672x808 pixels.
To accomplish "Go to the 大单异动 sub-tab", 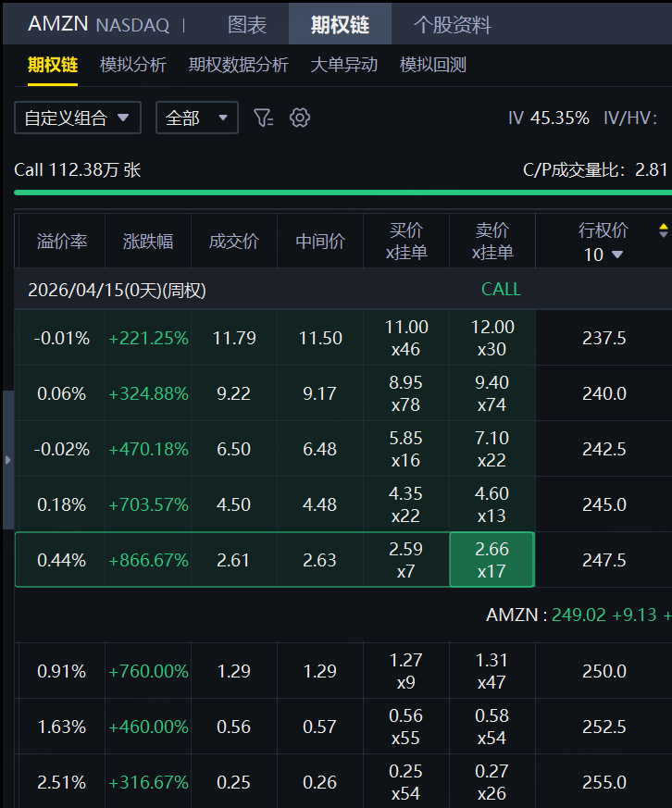I will tap(344, 65).
